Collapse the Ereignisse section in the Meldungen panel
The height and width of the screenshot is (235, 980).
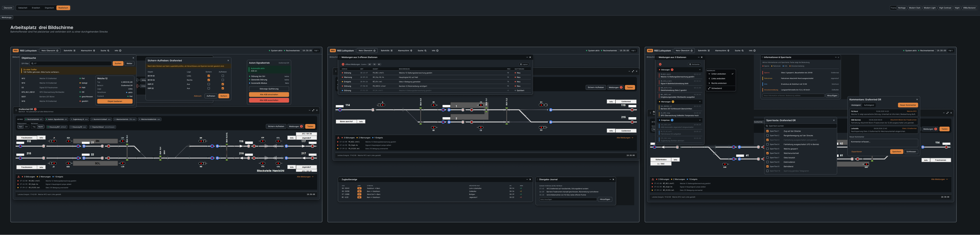coord(700,120)
